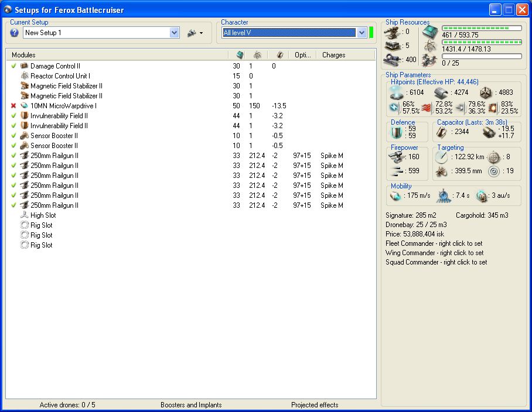
Task: Click the Opti... column header
Action: [x=303, y=55]
